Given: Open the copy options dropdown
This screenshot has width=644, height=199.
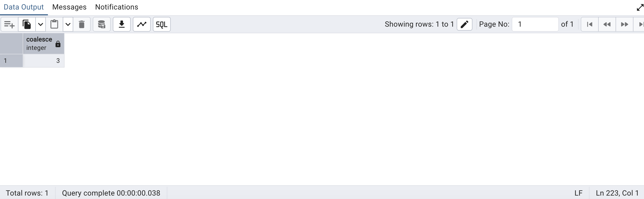Looking at the screenshot, I should [41, 25].
